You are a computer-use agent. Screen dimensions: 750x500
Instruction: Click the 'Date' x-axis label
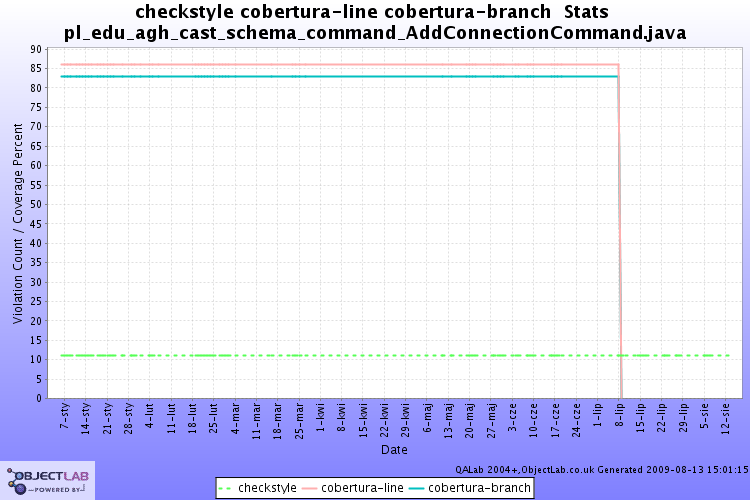click(394, 450)
